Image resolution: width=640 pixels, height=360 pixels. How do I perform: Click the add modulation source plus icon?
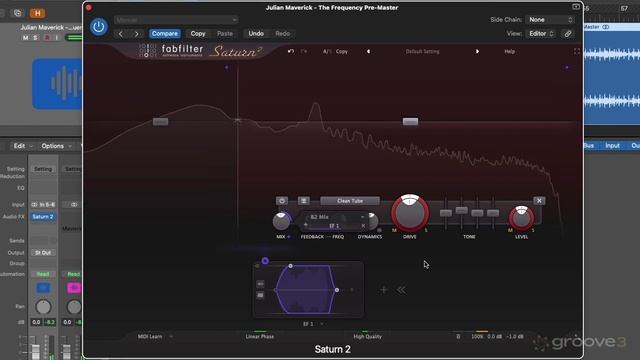point(384,290)
